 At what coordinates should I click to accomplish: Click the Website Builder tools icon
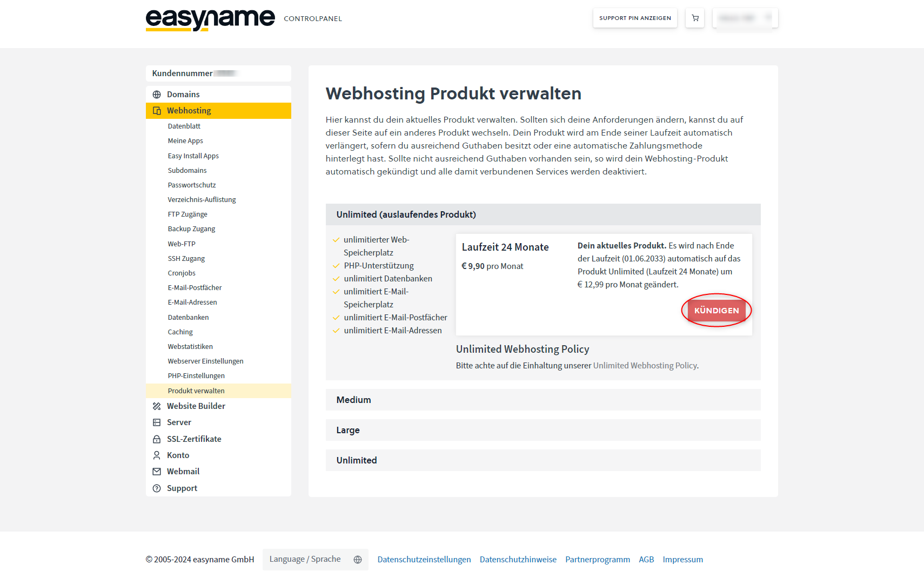(157, 406)
